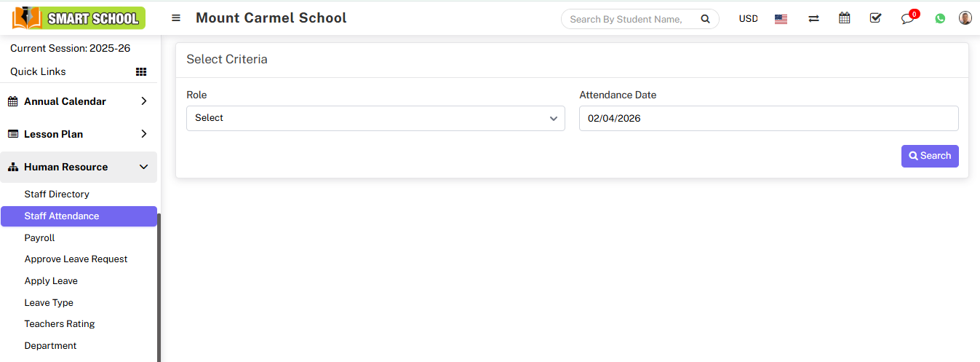Open the Role dropdown
The height and width of the screenshot is (362, 980).
(x=375, y=118)
